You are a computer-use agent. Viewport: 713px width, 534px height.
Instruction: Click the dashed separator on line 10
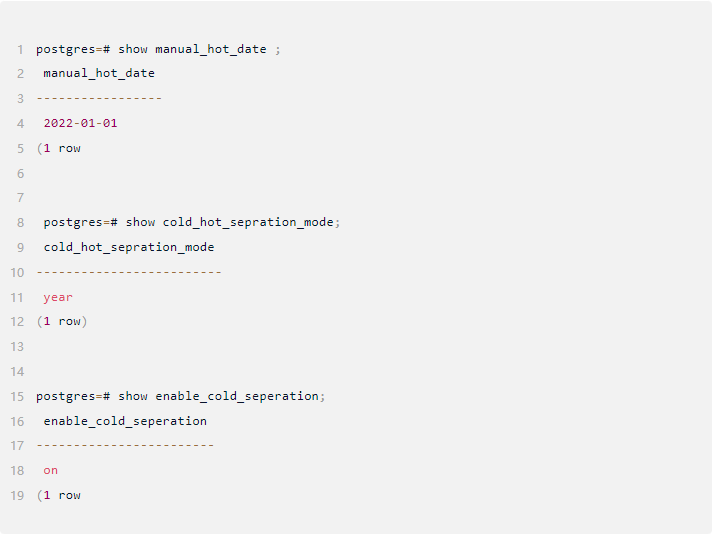(129, 272)
